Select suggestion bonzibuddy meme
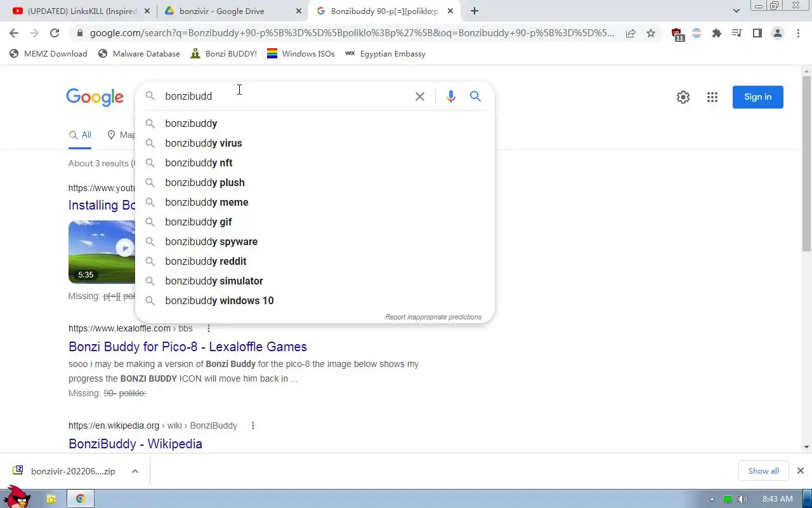This screenshot has width=812, height=508. pyautogui.click(x=315, y=203)
